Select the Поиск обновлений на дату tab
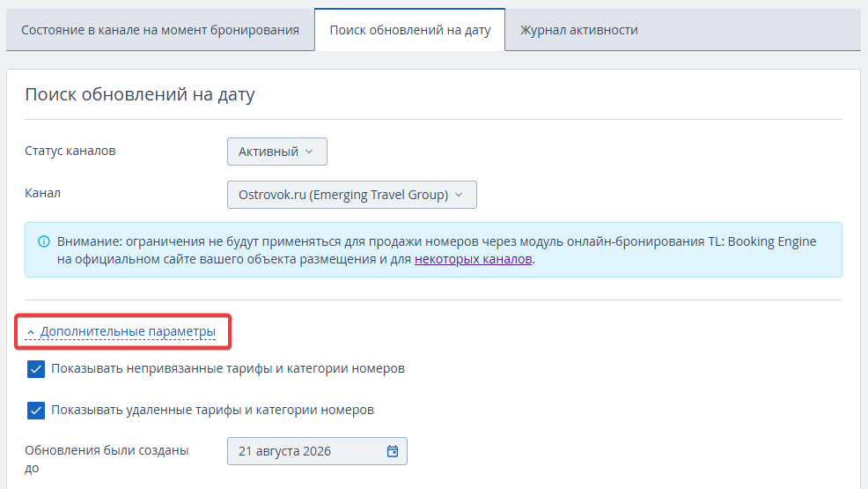The image size is (868, 489). click(x=410, y=30)
